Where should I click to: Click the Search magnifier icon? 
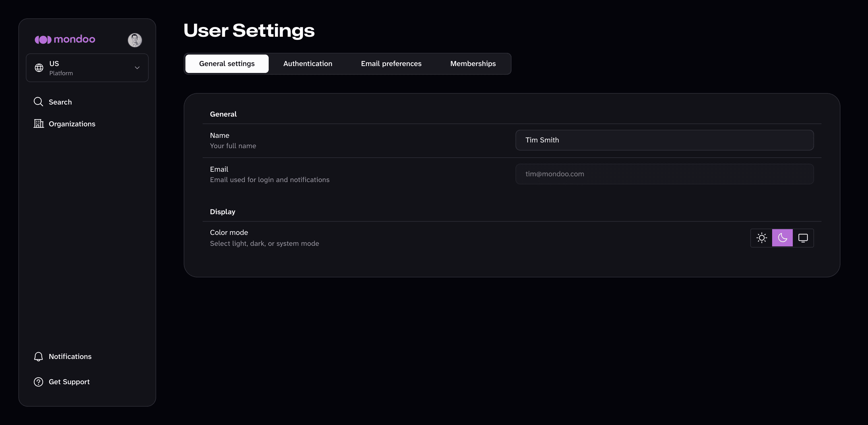pos(38,102)
